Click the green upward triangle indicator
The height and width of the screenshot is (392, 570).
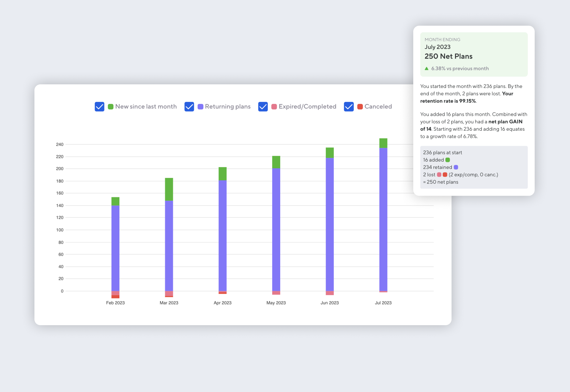pos(426,68)
